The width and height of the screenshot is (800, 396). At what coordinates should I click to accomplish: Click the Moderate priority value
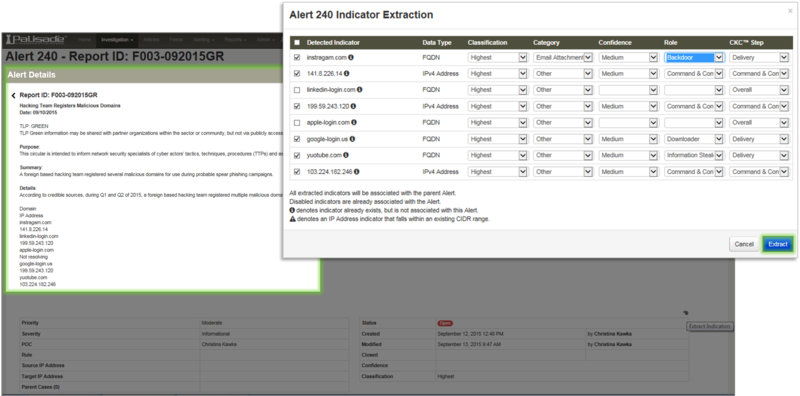pyautogui.click(x=212, y=323)
